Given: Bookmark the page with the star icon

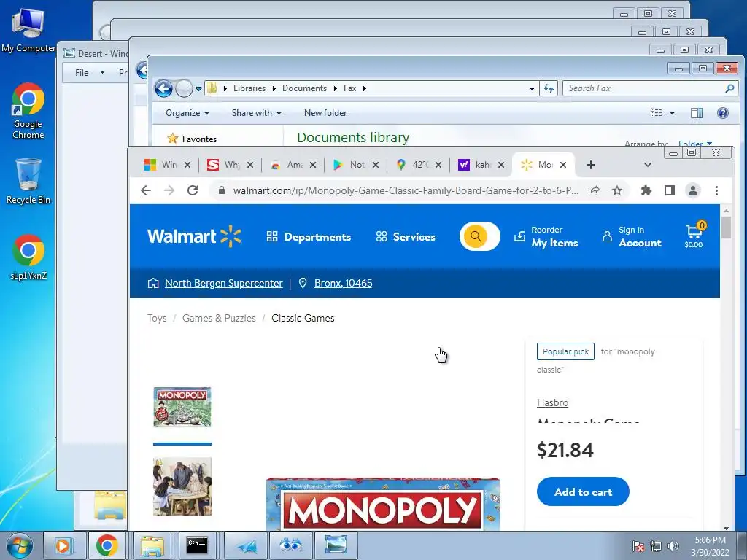Looking at the screenshot, I should pos(617,190).
